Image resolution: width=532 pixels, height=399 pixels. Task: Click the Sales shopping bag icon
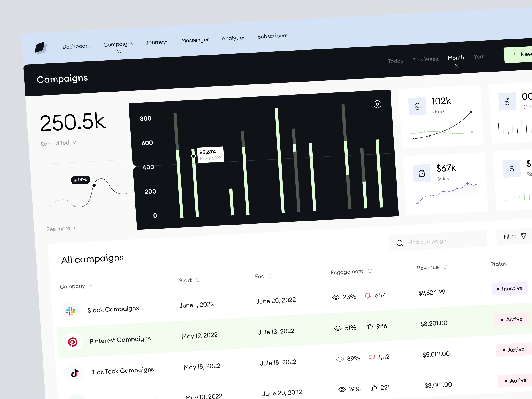point(422,173)
